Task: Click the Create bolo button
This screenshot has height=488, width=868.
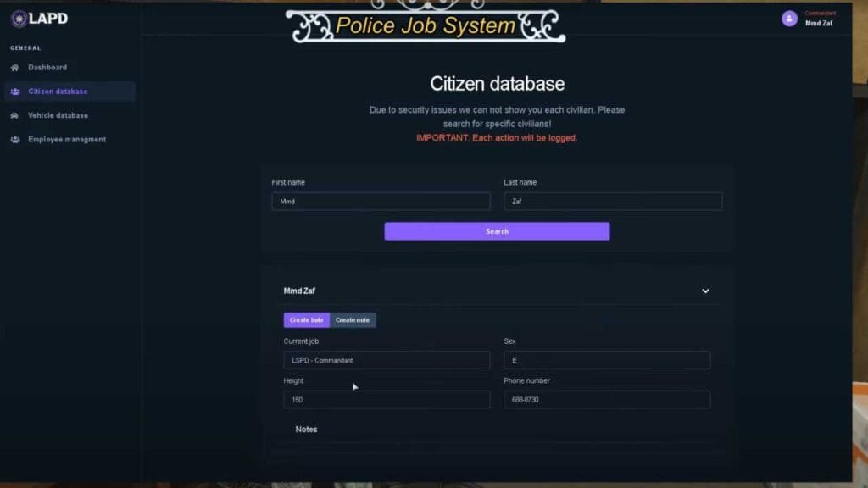Action: tap(306, 320)
